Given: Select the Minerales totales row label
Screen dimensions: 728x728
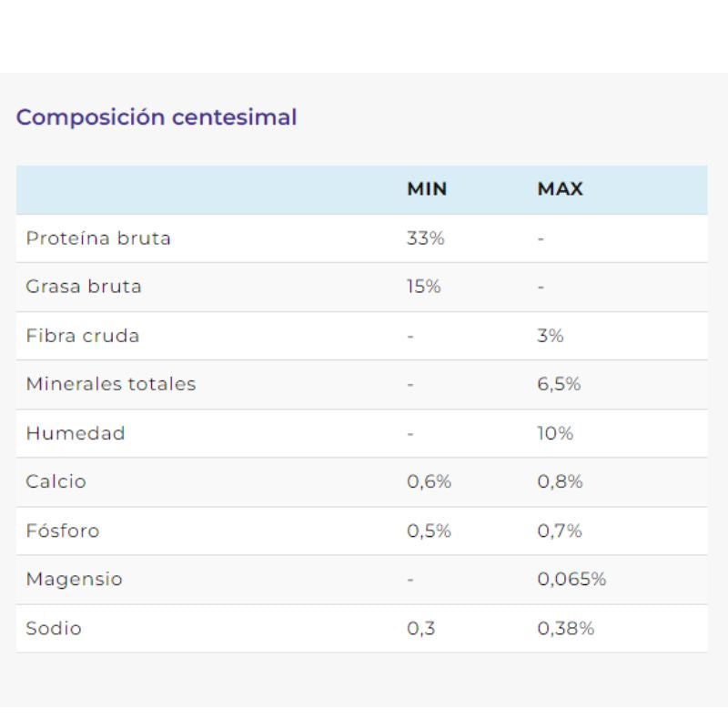Looking at the screenshot, I should [x=111, y=384].
